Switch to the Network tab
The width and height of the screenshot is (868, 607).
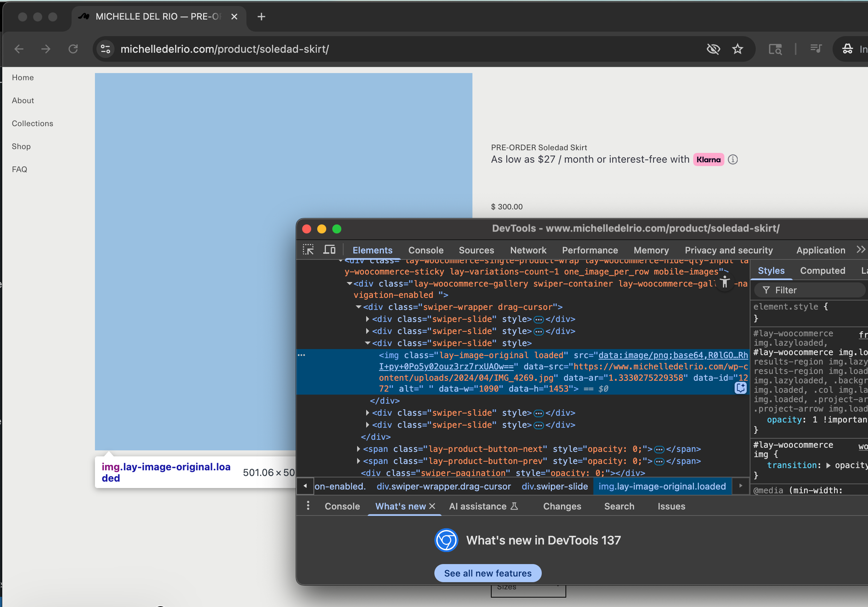pyautogui.click(x=528, y=250)
